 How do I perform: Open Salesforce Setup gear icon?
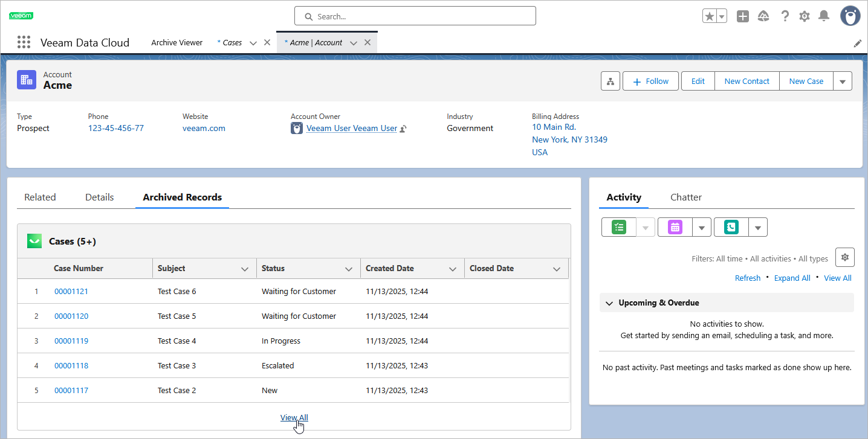tap(804, 16)
